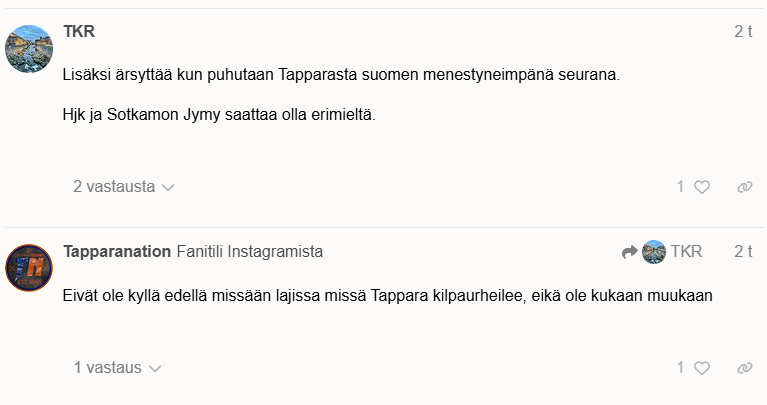Click the reply arrow icon beside TKR's small avatar

point(629,252)
